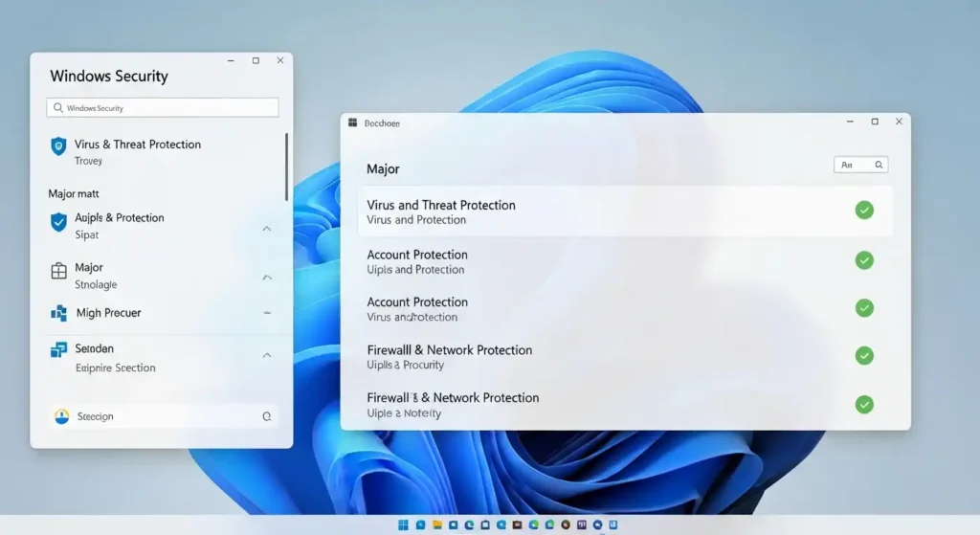Click the Windows Security sidebar scrollbar
Viewport: 980px width, 535px height.
[286, 167]
